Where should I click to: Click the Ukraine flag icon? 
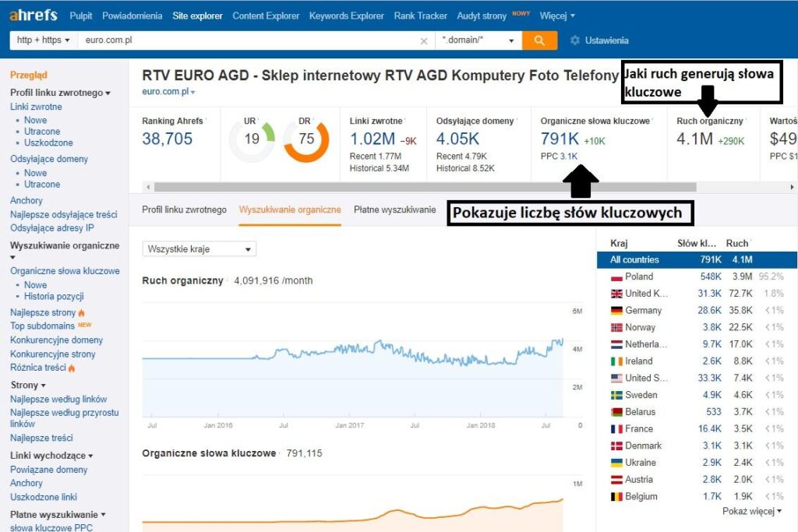pos(616,463)
